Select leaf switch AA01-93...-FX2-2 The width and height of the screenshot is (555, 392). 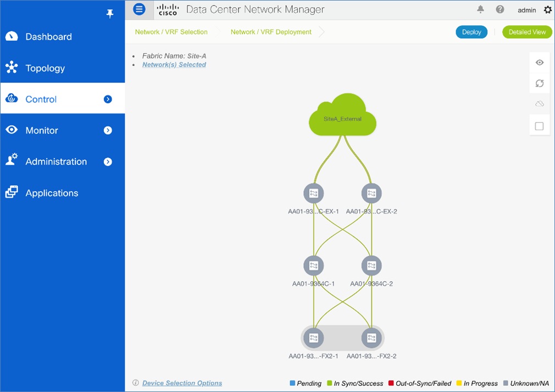click(371, 338)
